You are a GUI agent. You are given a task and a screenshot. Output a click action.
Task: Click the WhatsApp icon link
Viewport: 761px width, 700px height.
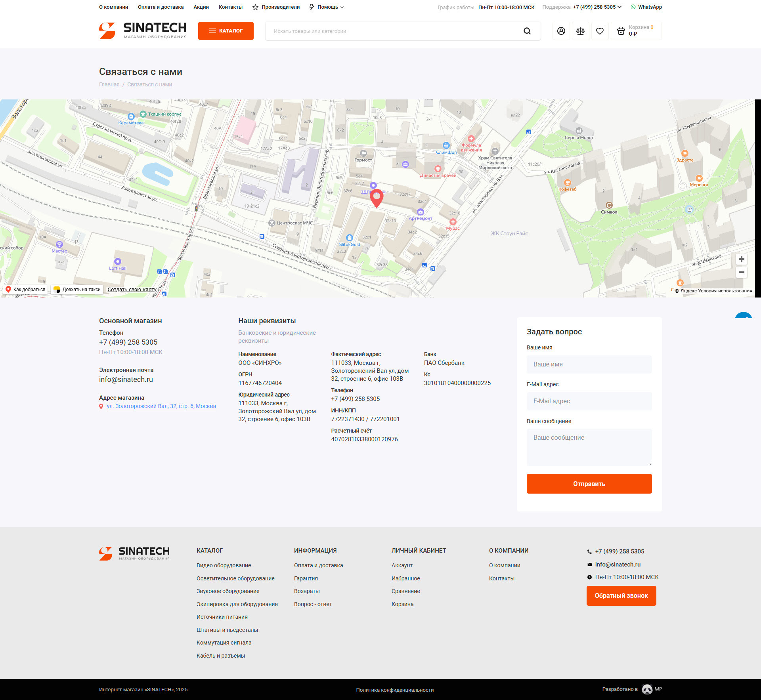[646, 7]
